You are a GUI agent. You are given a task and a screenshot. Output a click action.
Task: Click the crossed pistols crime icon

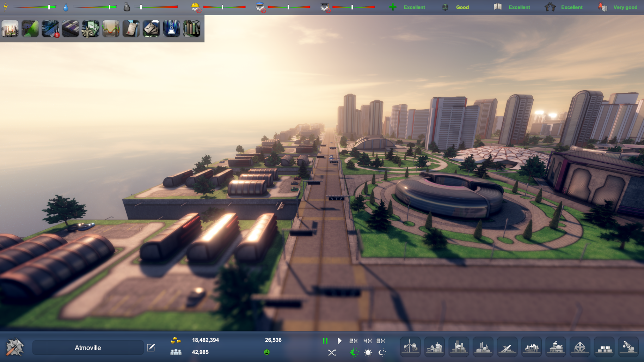[x=550, y=7]
